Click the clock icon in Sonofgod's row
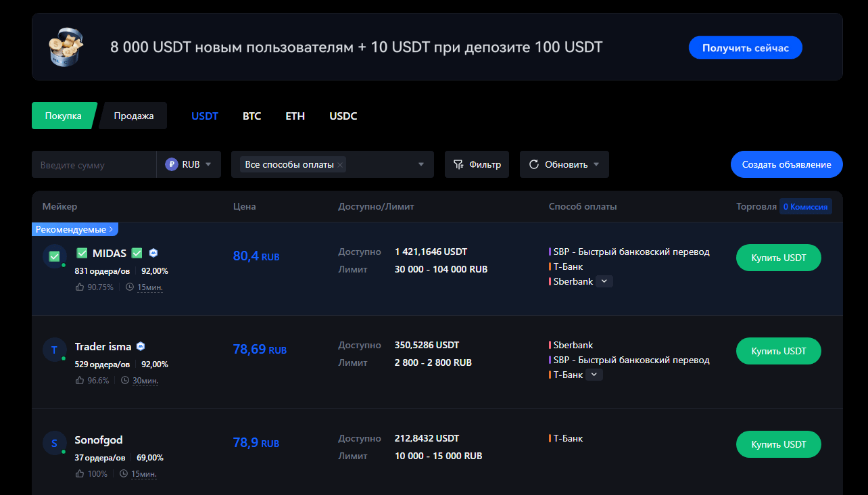 124,474
